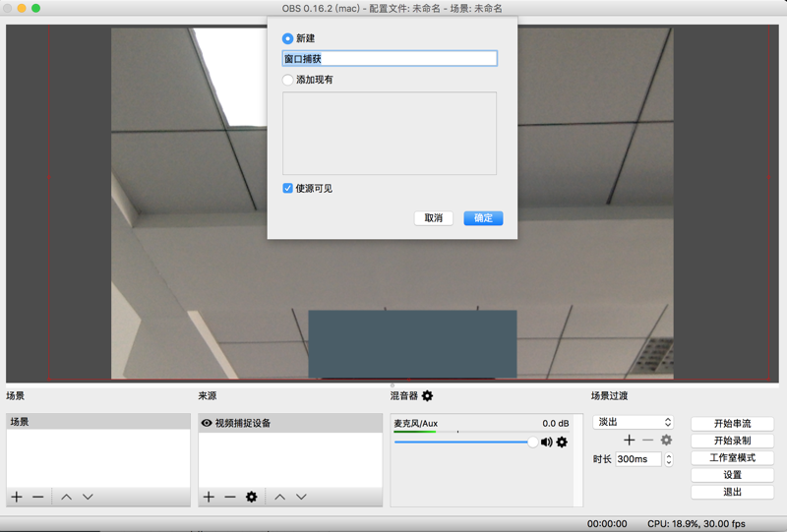Image resolution: width=787 pixels, height=532 pixels.
Task: Mute the 麦克风/Aux speaker icon
Action: pos(547,443)
